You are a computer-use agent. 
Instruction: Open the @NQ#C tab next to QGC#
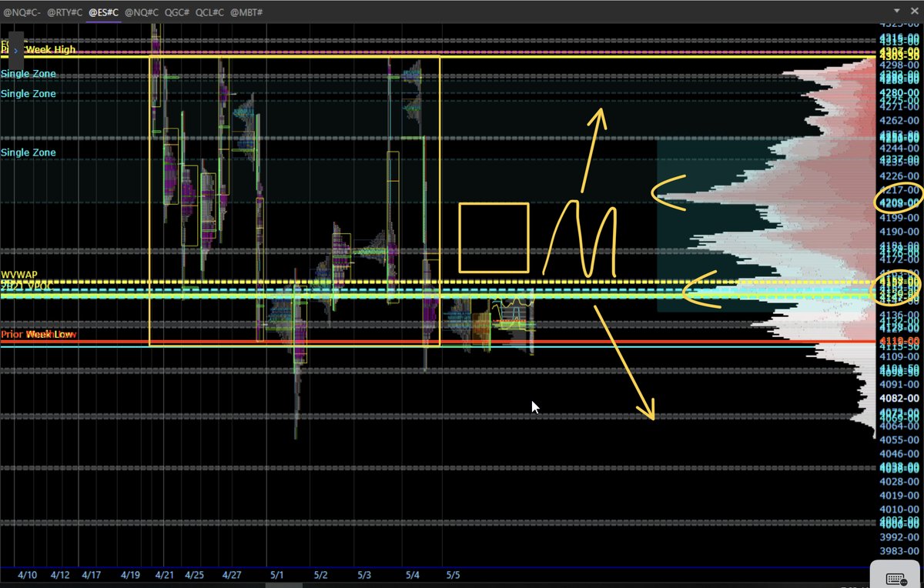coord(141,13)
